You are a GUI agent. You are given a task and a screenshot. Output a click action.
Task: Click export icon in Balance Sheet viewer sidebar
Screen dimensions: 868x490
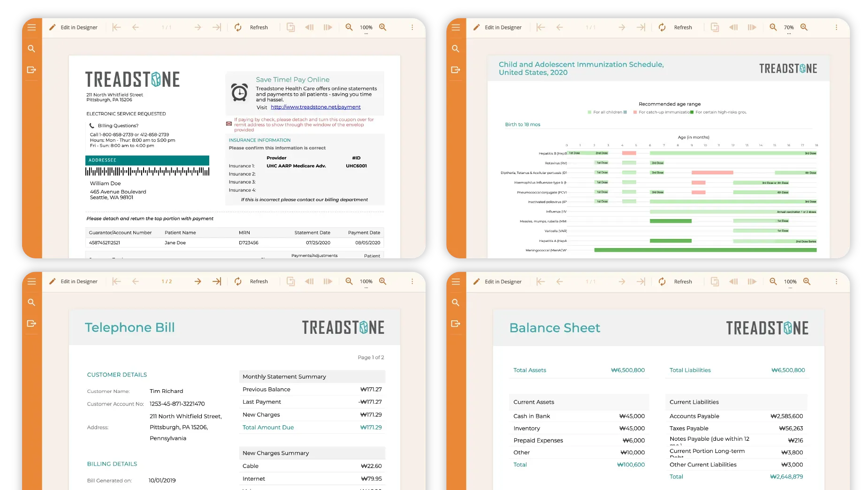[456, 324]
